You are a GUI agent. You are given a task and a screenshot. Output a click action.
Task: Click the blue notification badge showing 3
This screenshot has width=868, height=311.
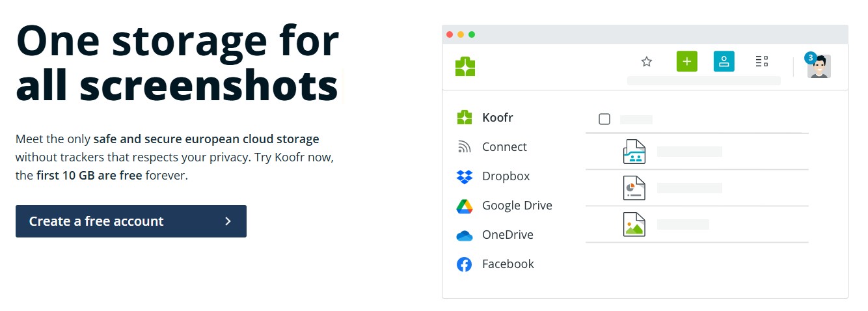coord(810,58)
